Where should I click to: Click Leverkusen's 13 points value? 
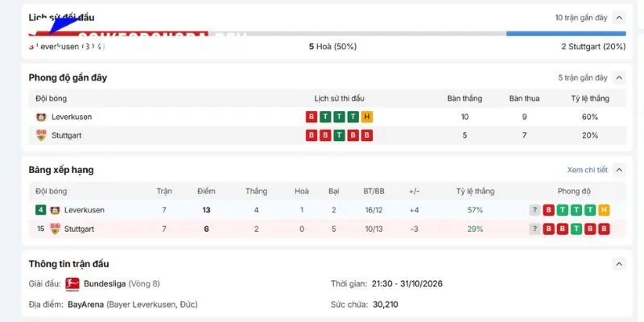[206, 210]
